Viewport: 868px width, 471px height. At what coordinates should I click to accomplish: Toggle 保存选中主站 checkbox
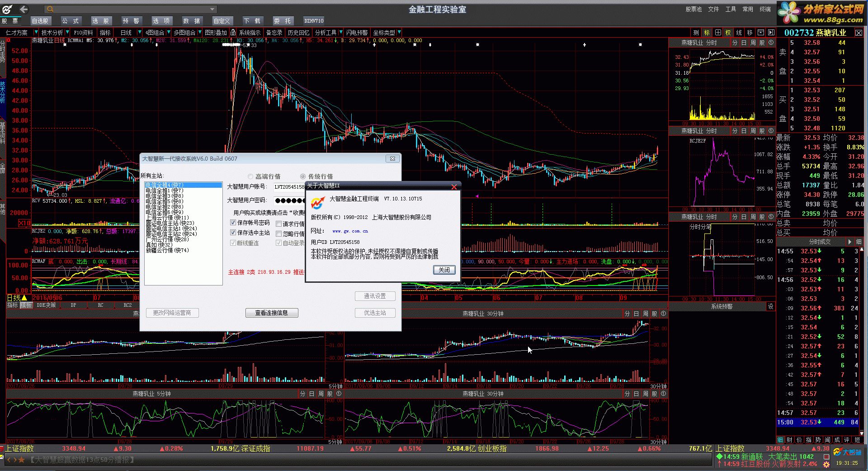[233, 233]
